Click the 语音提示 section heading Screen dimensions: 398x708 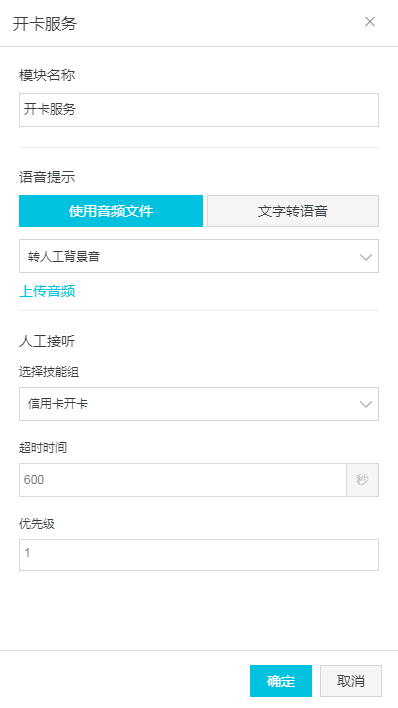click(47, 177)
